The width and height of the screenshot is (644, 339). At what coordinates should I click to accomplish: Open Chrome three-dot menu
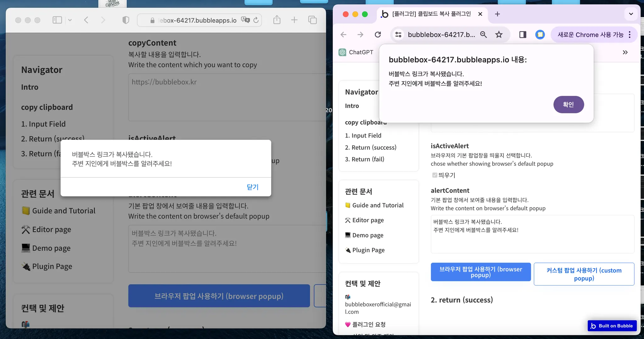pyautogui.click(x=630, y=35)
